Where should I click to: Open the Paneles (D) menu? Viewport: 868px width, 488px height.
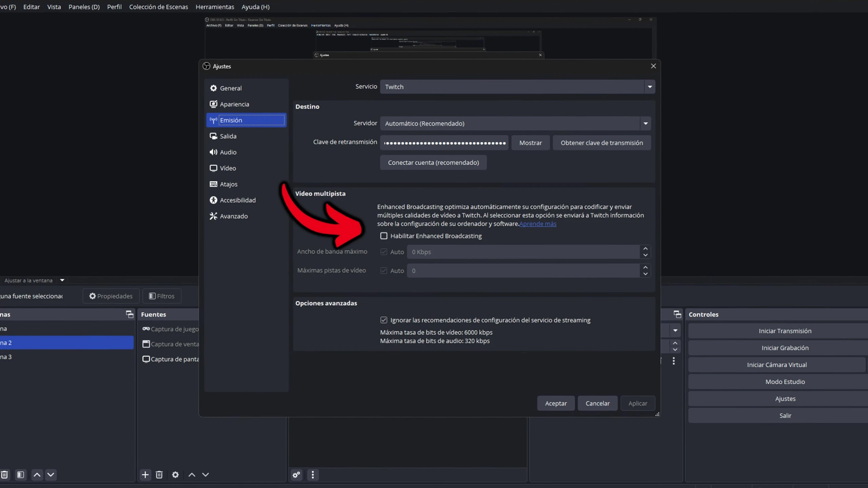pos(84,7)
